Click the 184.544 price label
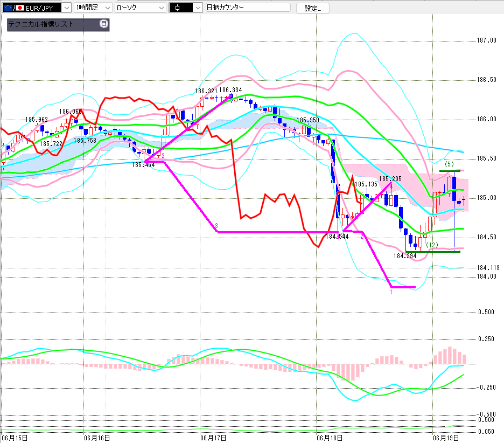 [337, 237]
